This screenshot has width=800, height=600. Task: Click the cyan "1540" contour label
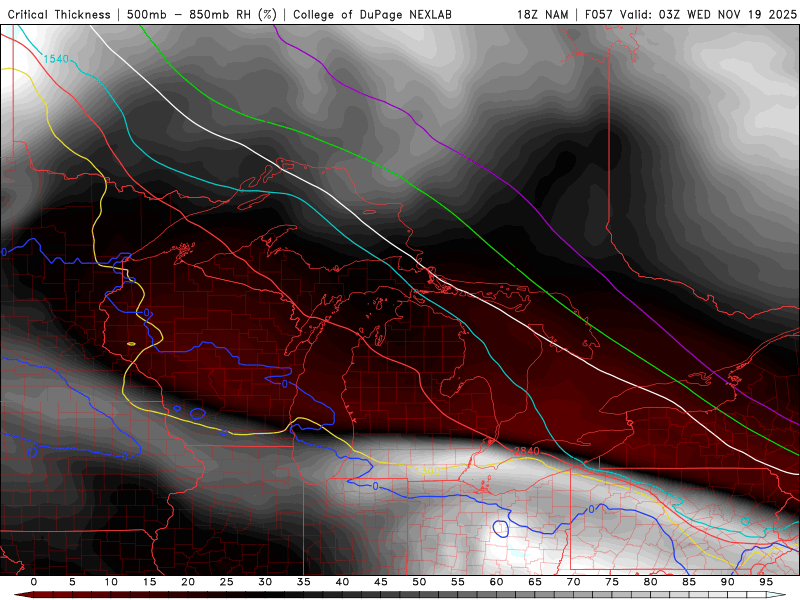pyautogui.click(x=56, y=59)
